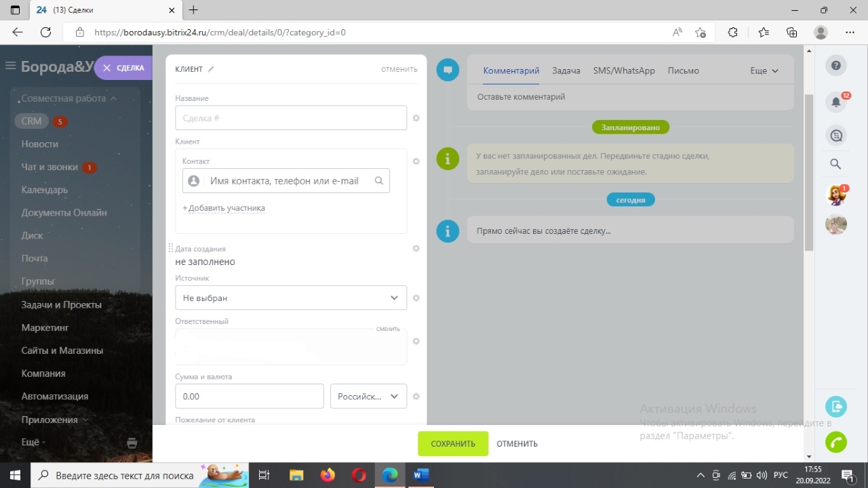Edit the КЛИЕНТ section title pencil

[x=211, y=69]
